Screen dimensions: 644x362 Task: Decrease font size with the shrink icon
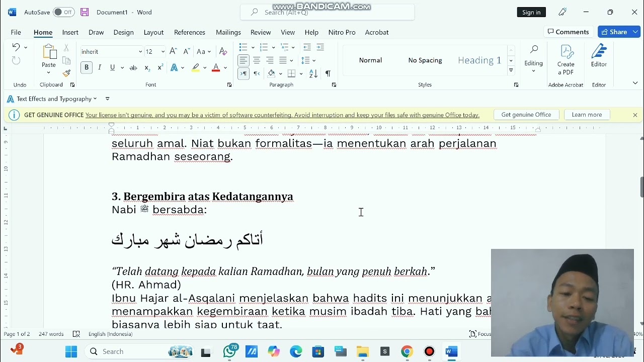tap(186, 51)
